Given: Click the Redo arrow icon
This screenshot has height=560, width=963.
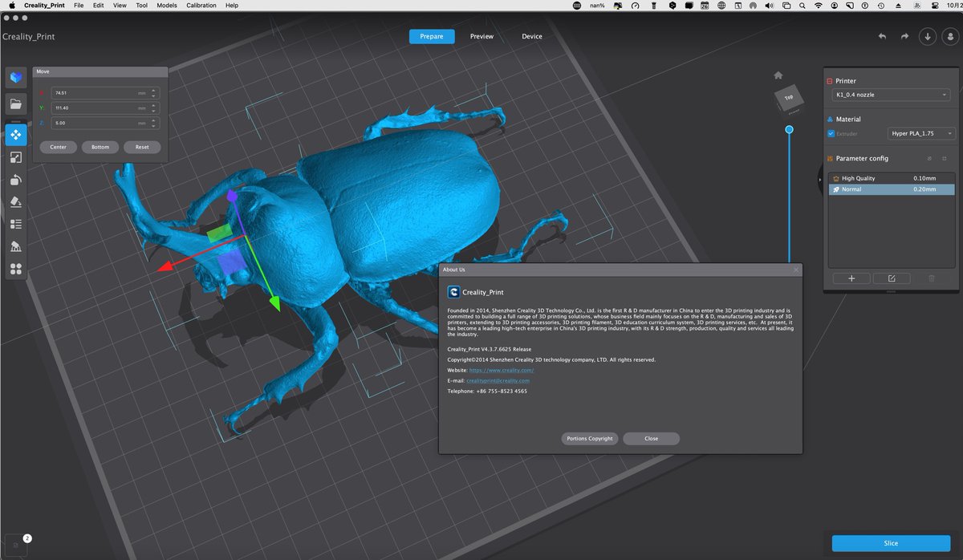Looking at the screenshot, I should [904, 36].
